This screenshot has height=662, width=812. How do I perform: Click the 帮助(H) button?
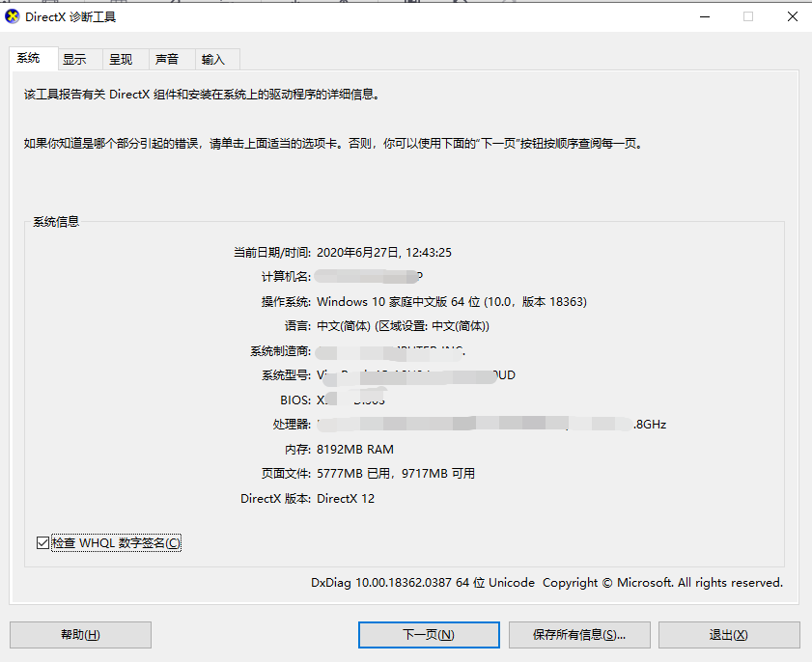pyautogui.click(x=80, y=635)
